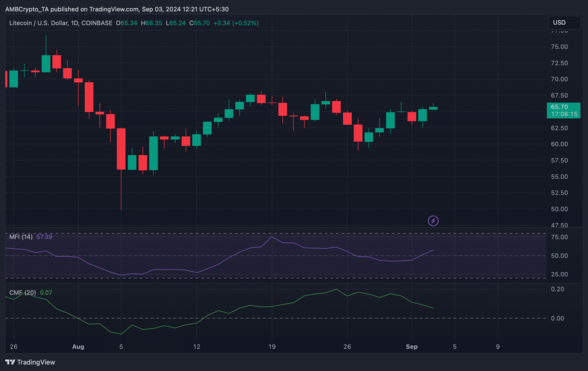Click the 0.00 CMF scale label
The image size is (588, 371).
[557, 319]
